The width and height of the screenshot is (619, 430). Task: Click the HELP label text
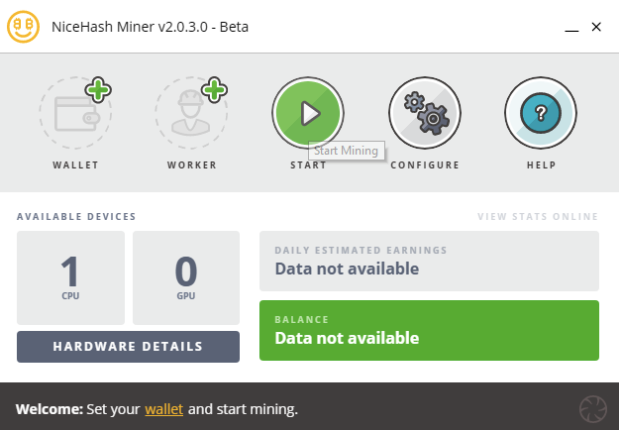click(541, 165)
